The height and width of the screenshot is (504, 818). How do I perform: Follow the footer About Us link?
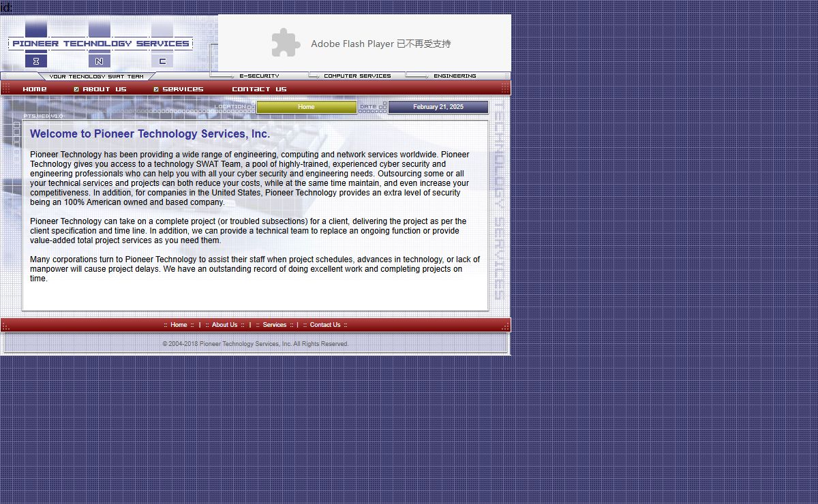(x=225, y=325)
